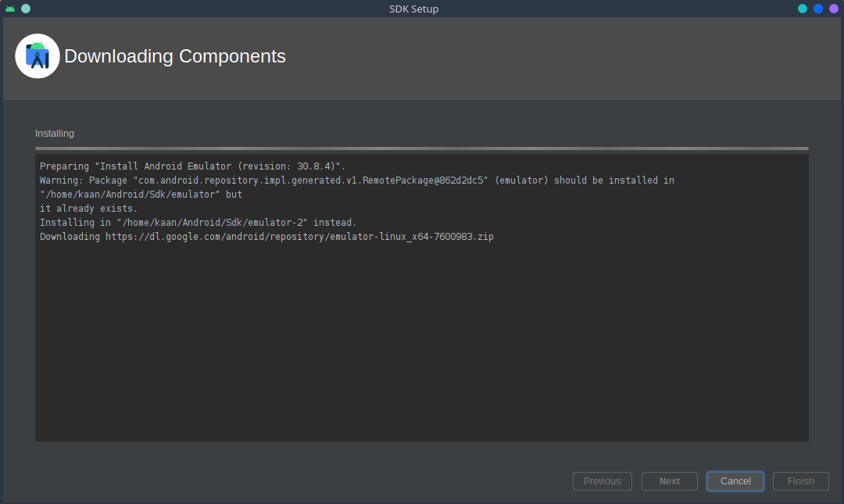
Task: Click the teal circle beside the Android title icon
Action: (x=26, y=9)
